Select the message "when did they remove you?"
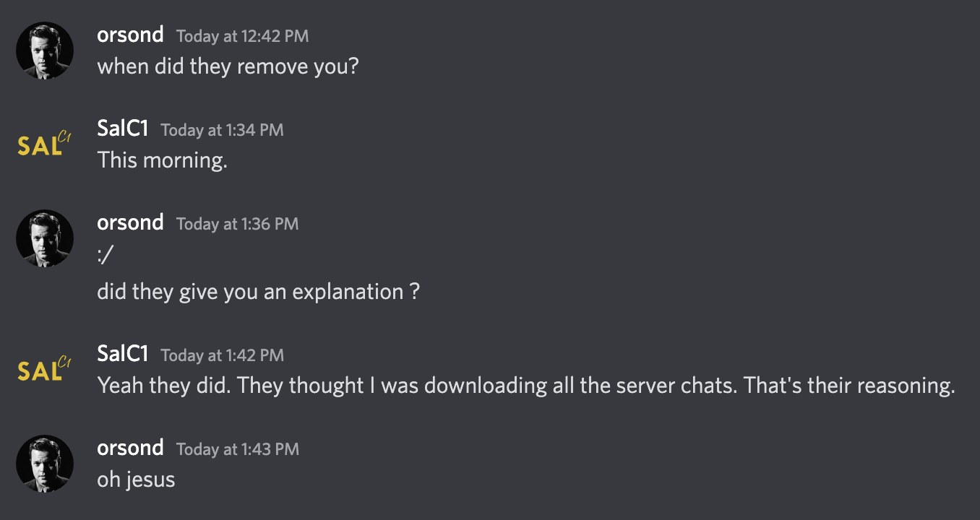The width and height of the screenshot is (980, 520). 228,67
